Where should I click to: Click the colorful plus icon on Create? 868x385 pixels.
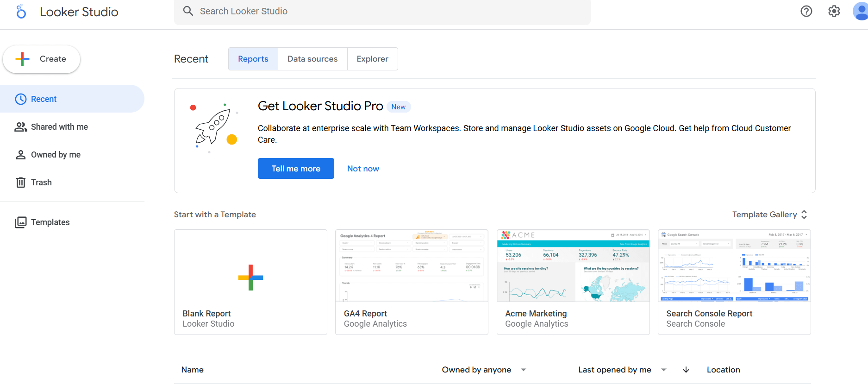(x=22, y=59)
